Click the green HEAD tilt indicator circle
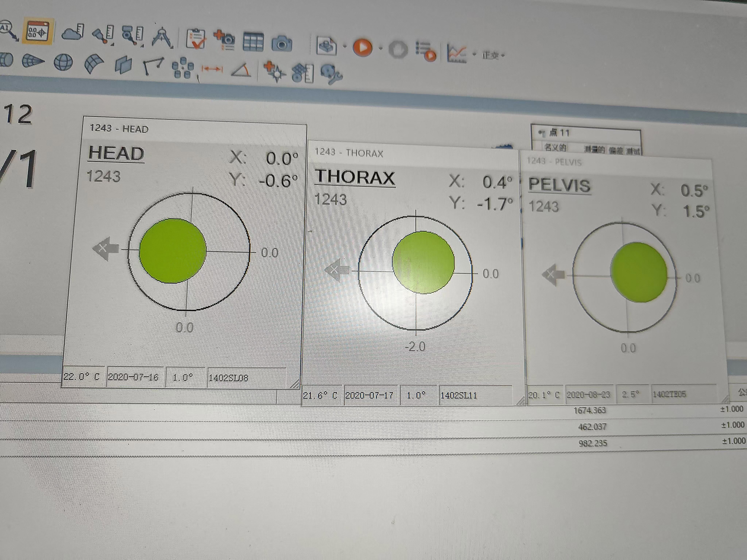This screenshot has height=560, width=747. (173, 250)
